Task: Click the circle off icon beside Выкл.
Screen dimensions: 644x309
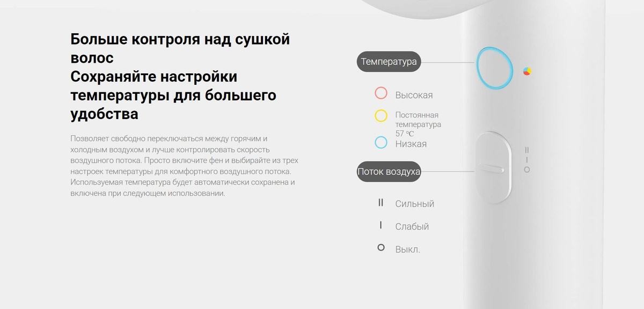Action: pyautogui.click(x=381, y=248)
